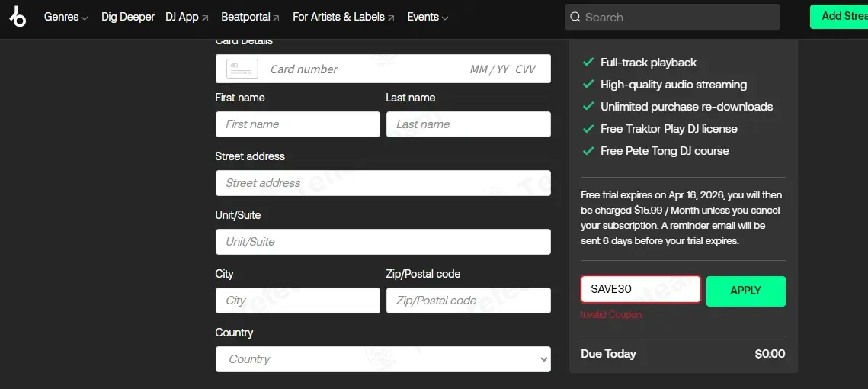Open the Genres dropdown menu
This screenshot has height=389, width=868.
(66, 18)
